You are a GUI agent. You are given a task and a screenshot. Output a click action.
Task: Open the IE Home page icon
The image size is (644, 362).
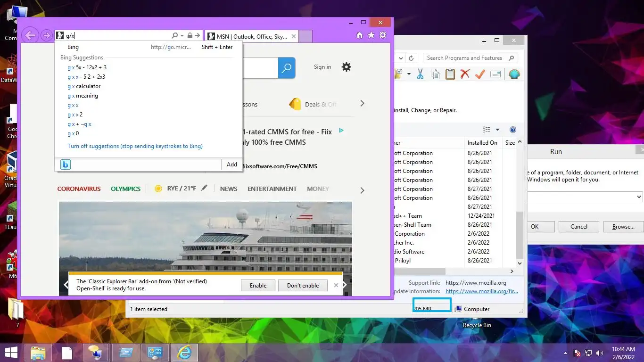(x=360, y=35)
